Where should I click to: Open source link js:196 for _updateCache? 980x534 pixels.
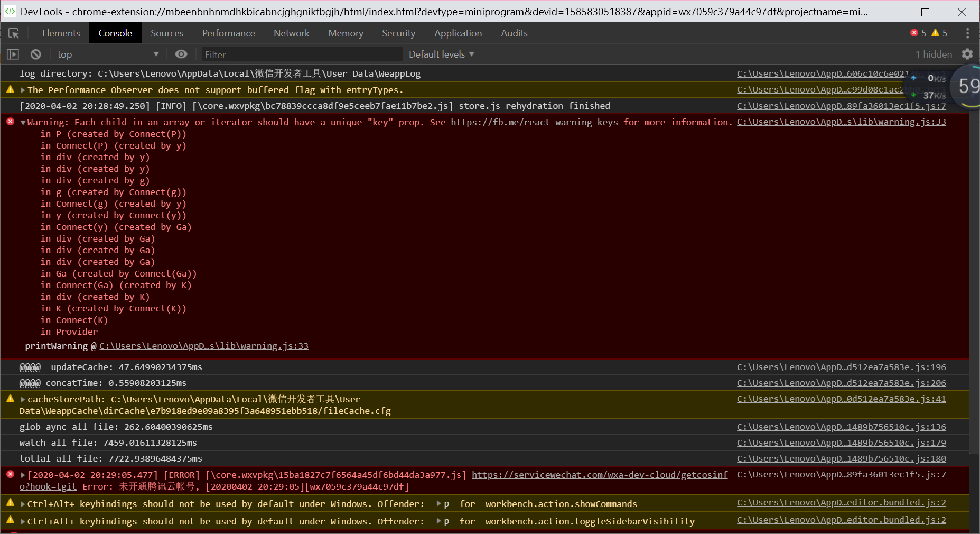coord(842,367)
